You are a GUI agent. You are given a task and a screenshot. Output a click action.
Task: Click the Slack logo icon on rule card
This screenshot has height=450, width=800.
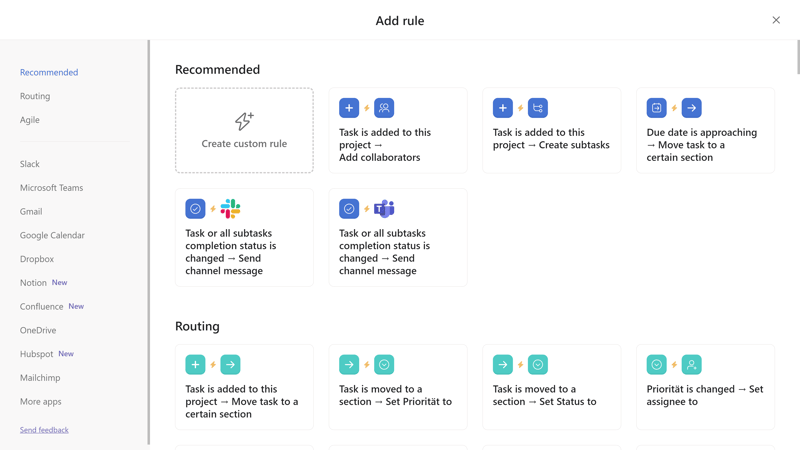pos(230,209)
